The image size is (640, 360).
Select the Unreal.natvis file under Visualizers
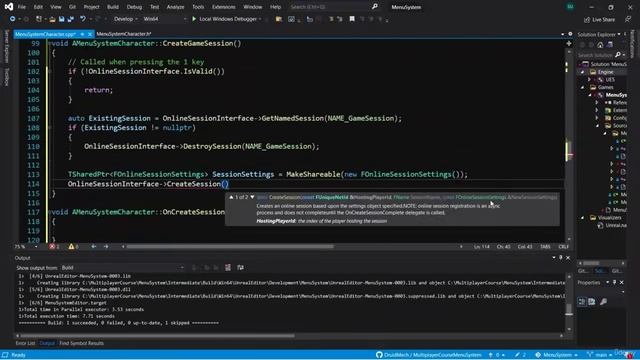(612, 225)
